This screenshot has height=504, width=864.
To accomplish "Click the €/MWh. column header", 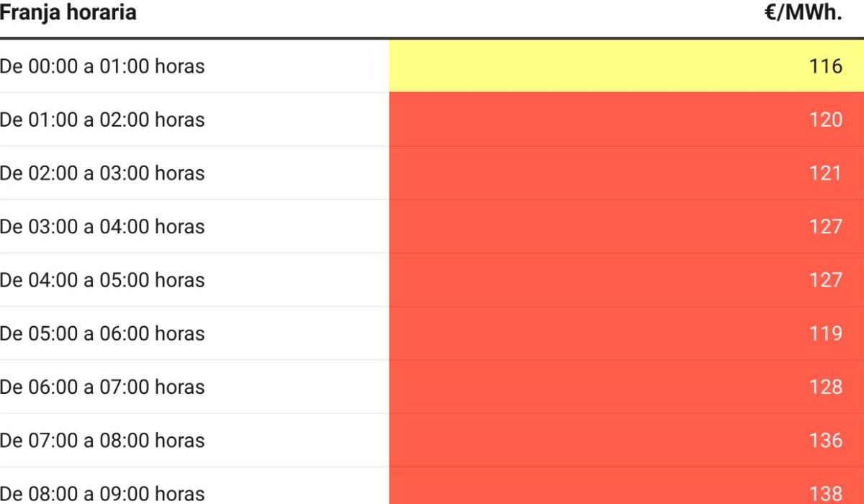I will [x=804, y=13].
